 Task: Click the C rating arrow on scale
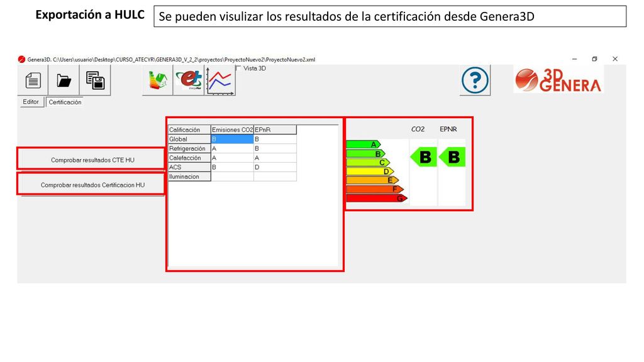pos(368,163)
